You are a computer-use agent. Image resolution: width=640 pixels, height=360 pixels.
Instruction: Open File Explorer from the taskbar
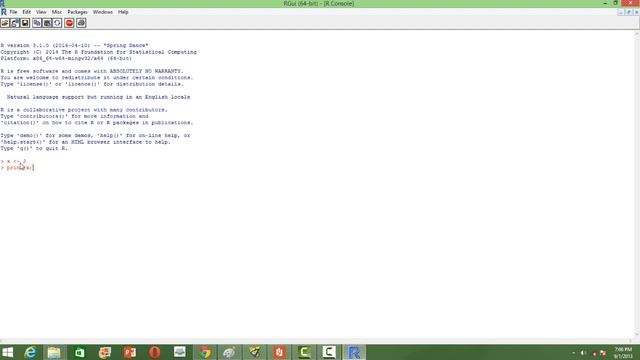coord(54,352)
